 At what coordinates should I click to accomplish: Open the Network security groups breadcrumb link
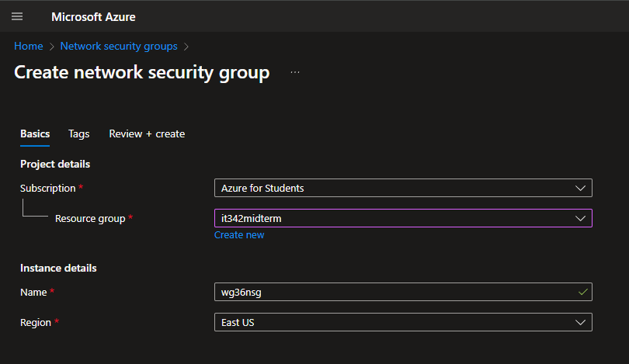pos(119,47)
